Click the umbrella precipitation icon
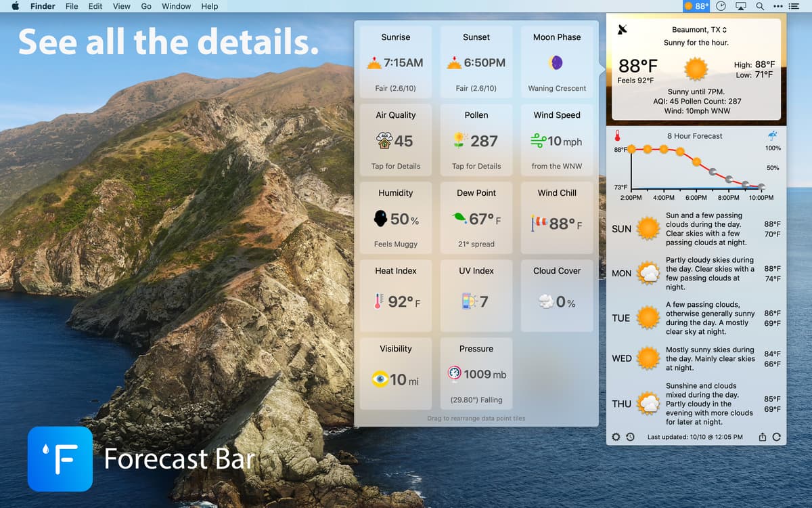The width and height of the screenshot is (812, 508). pos(773,135)
